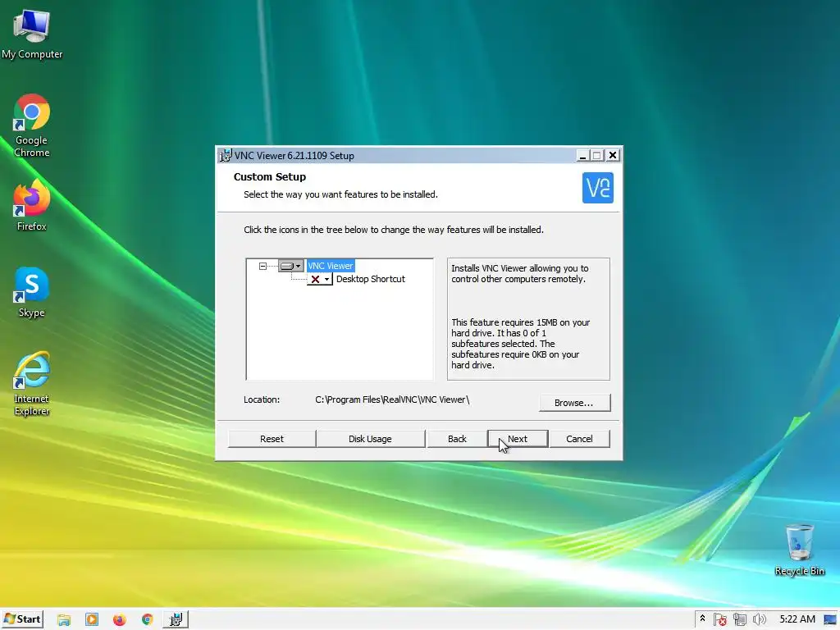Show hidden tray icons arrow
840x630 pixels.
tap(702, 619)
